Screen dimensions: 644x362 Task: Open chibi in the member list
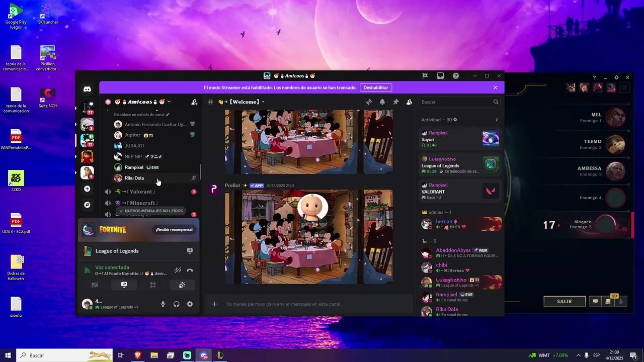pos(460,267)
